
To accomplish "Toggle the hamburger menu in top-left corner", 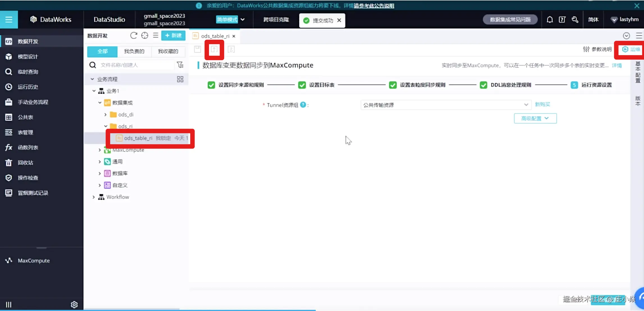I will pos(9,19).
